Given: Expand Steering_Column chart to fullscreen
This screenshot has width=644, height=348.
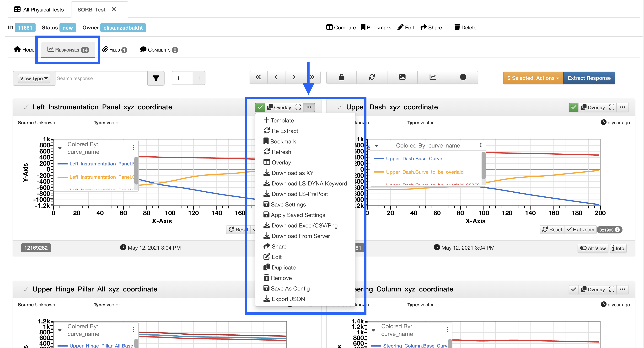Looking at the screenshot, I should click(612, 290).
